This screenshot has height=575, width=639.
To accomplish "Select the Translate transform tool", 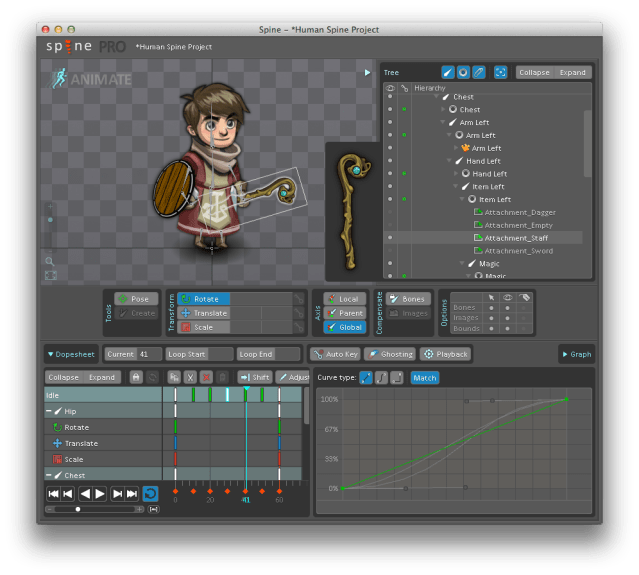I will [204, 313].
